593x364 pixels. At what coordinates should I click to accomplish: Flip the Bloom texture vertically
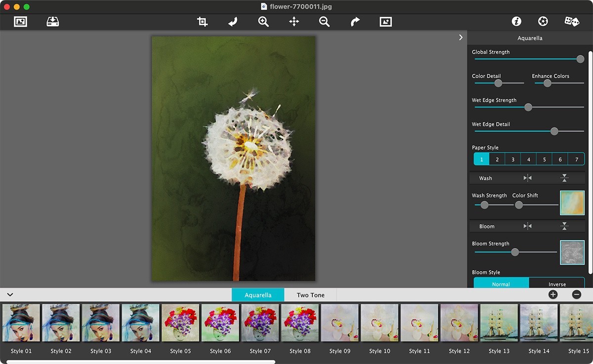pos(565,226)
